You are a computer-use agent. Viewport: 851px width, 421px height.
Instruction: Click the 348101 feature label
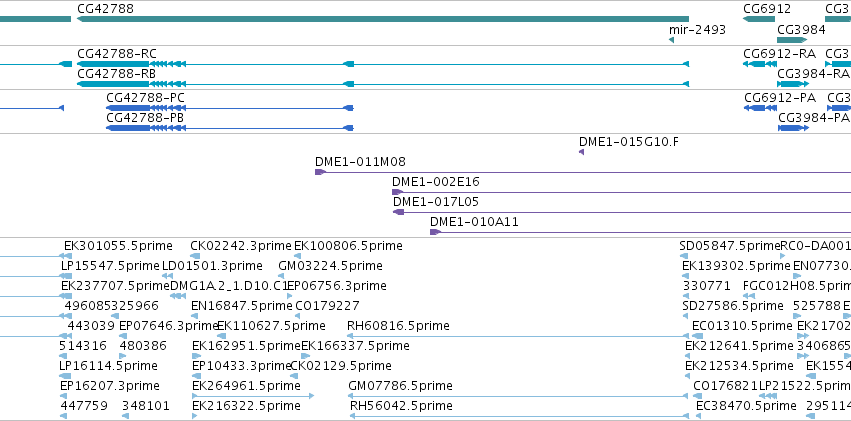click(x=146, y=406)
